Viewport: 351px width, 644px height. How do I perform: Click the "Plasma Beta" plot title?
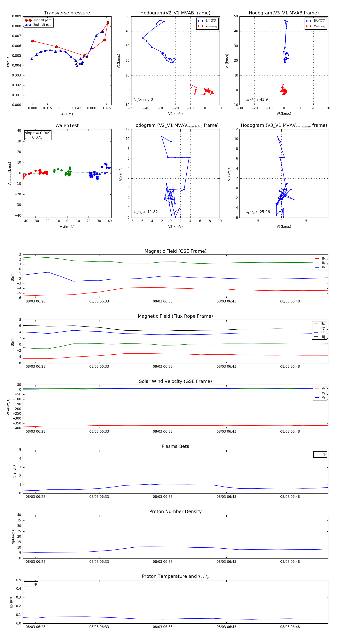175,447
